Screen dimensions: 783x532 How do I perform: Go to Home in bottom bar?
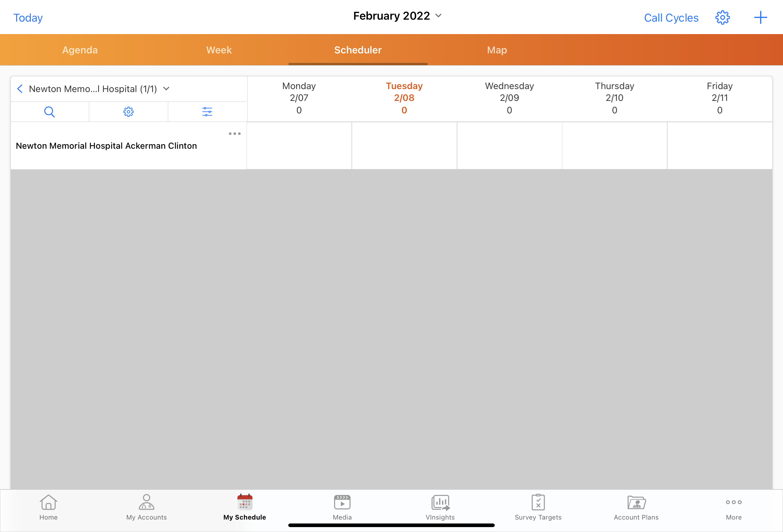pyautogui.click(x=49, y=507)
